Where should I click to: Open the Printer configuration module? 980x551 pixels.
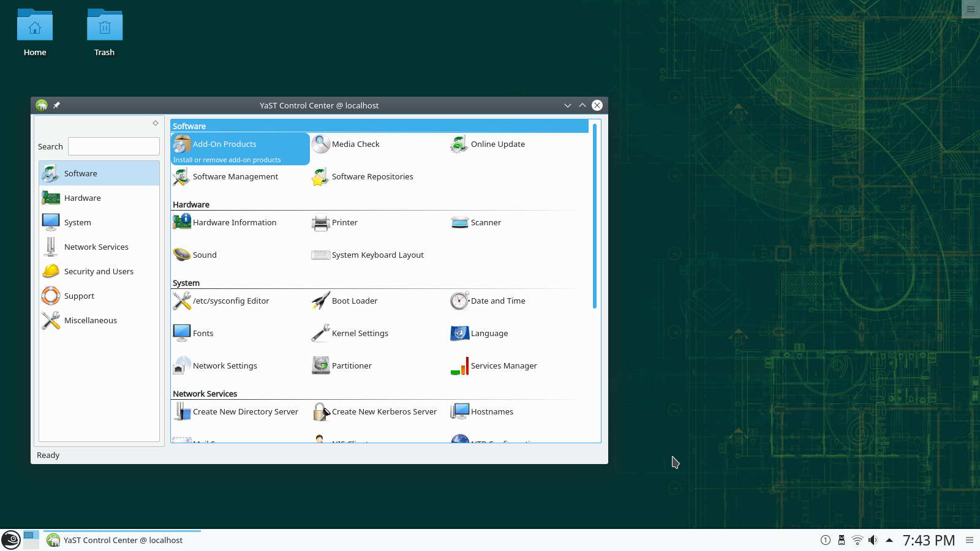[335, 223]
